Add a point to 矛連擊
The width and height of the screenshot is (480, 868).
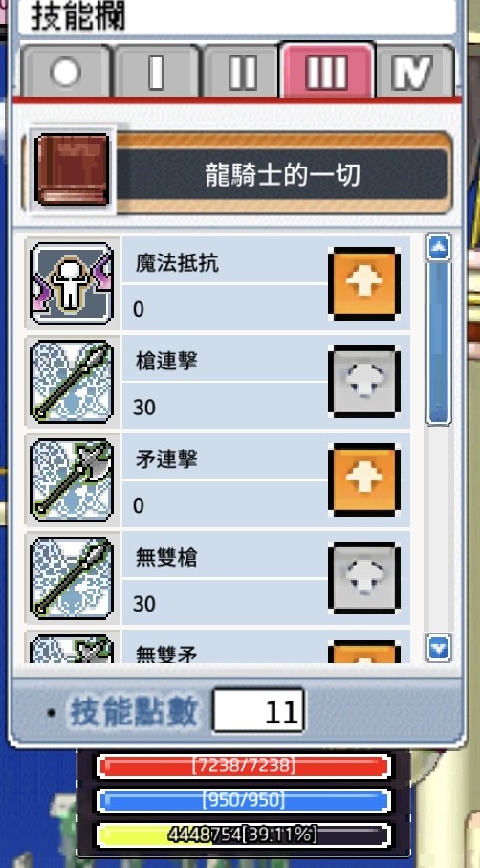pyautogui.click(x=364, y=480)
